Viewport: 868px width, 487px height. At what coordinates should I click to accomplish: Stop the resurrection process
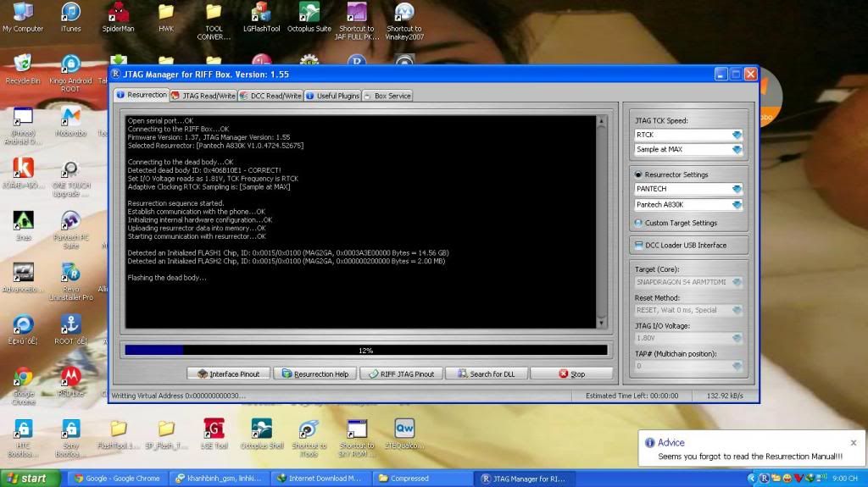(571, 374)
